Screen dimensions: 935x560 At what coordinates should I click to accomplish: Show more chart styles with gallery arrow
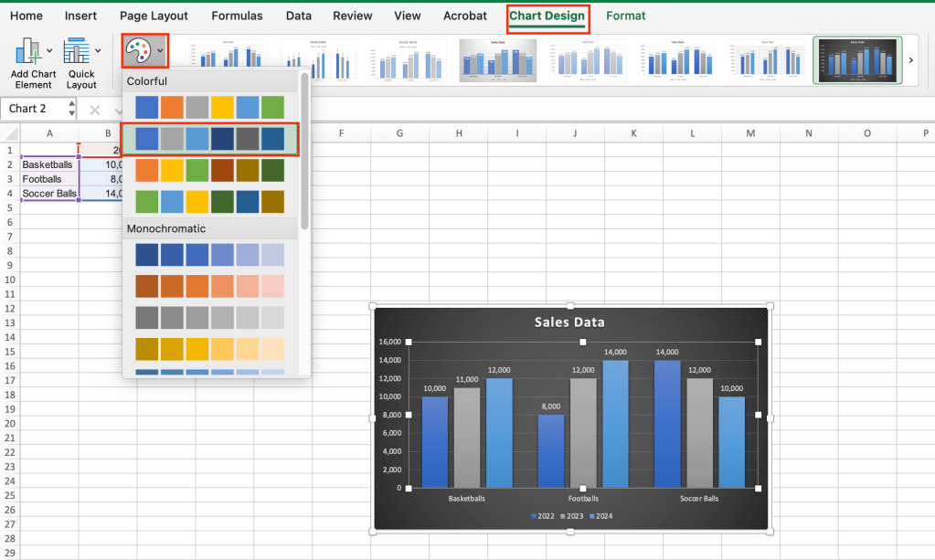[910, 60]
